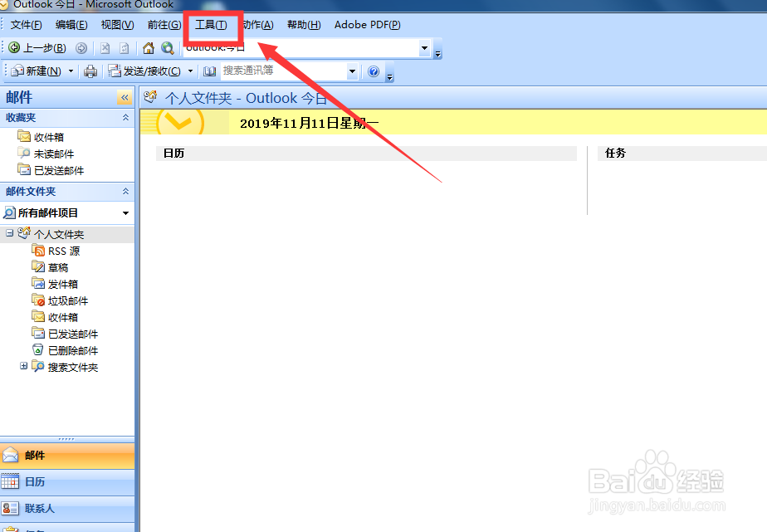Select the 垃圾邮件 folder
The height and width of the screenshot is (532, 767).
click(x=68, y=301)
